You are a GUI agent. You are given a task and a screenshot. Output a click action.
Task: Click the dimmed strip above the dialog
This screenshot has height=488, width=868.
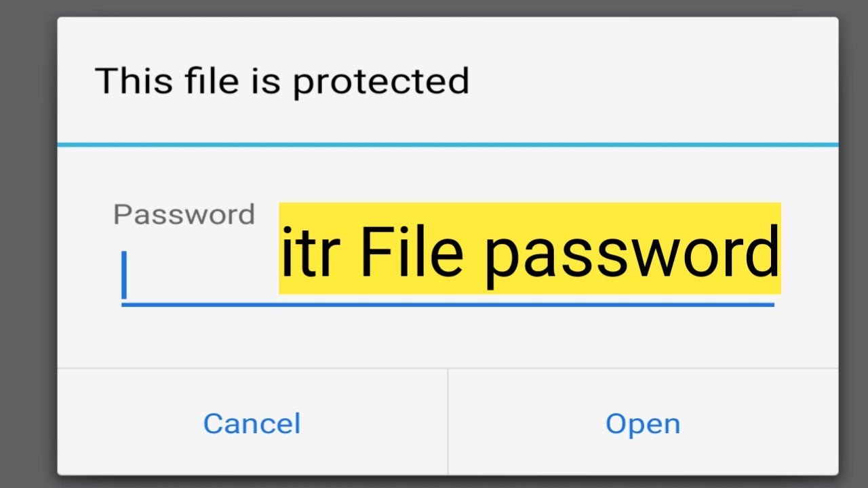click(x=434, y=7)
